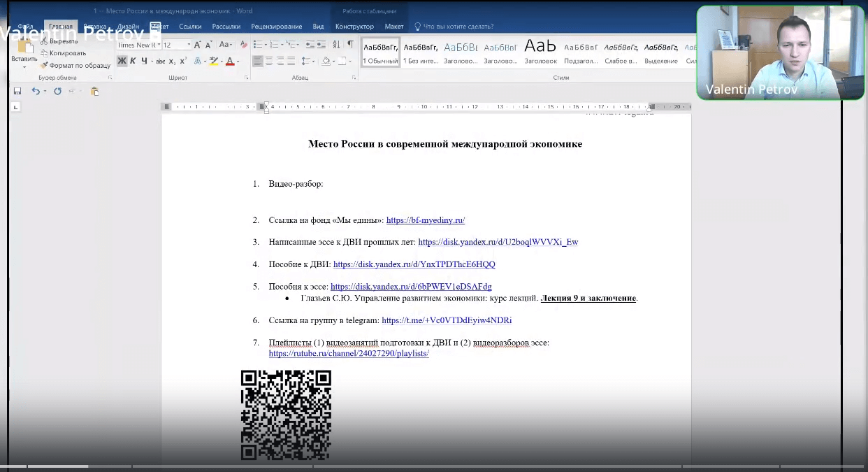Clear all formatting with the eraser icon
Viewport: 868px width, 472px height.
coord(243,45)
